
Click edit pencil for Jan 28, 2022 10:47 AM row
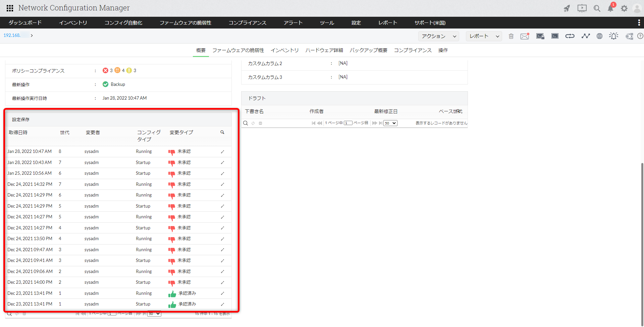click(x=222, y=152)
